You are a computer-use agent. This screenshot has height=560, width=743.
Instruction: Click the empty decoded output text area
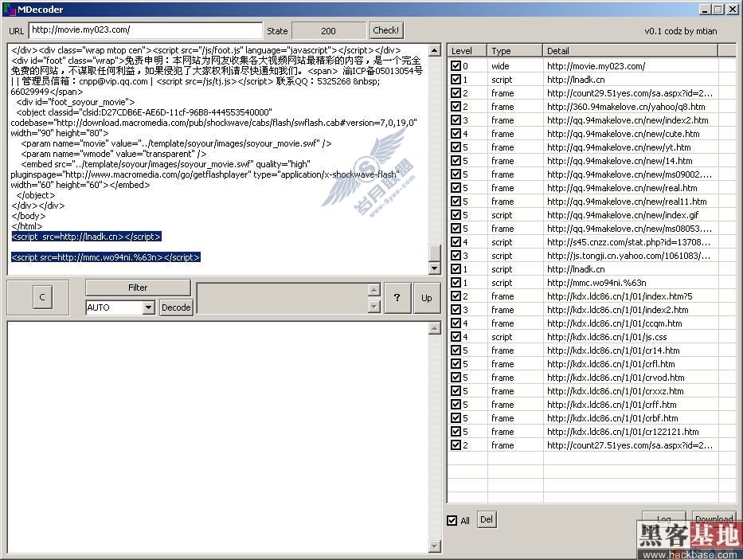pyautogui.click(x=218, y=437)
